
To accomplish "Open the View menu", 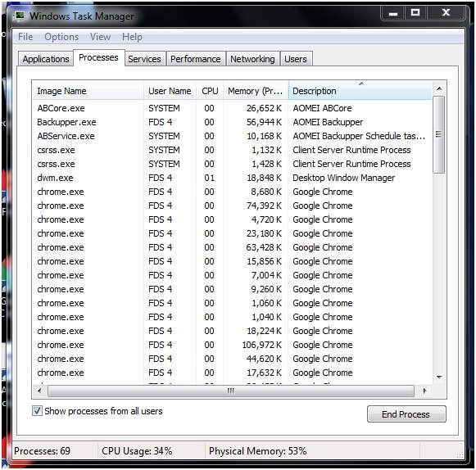I will click(x=100, y=37).
